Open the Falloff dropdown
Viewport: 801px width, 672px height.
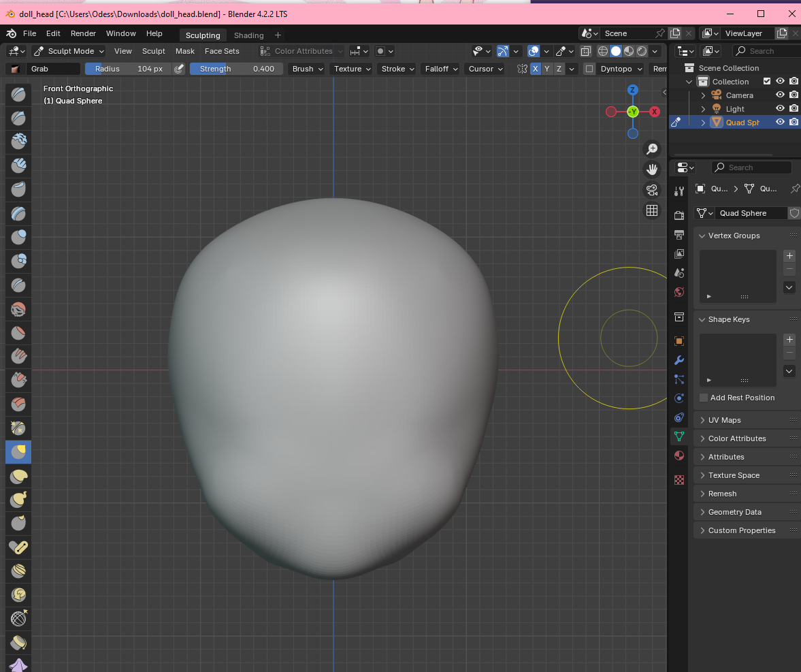[x=440, y=69]
